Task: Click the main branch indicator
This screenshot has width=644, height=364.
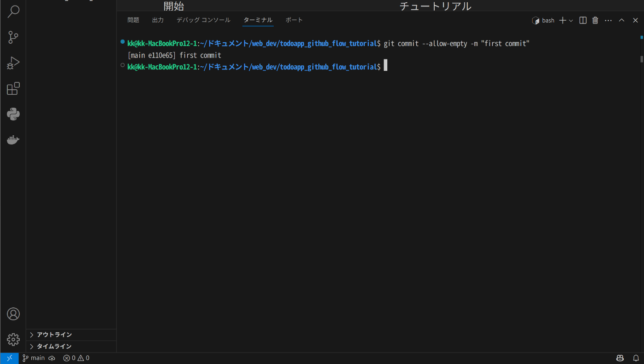Action: point(34,358)
